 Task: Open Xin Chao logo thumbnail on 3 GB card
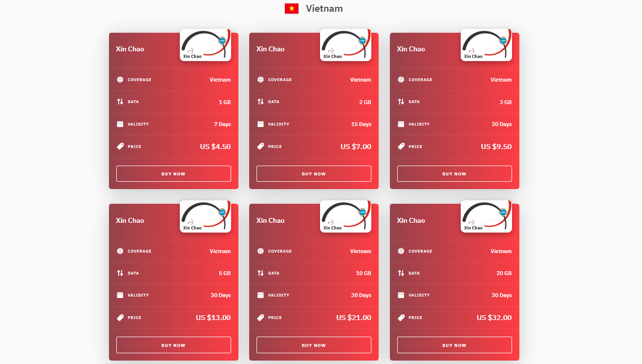coord(486,45)
